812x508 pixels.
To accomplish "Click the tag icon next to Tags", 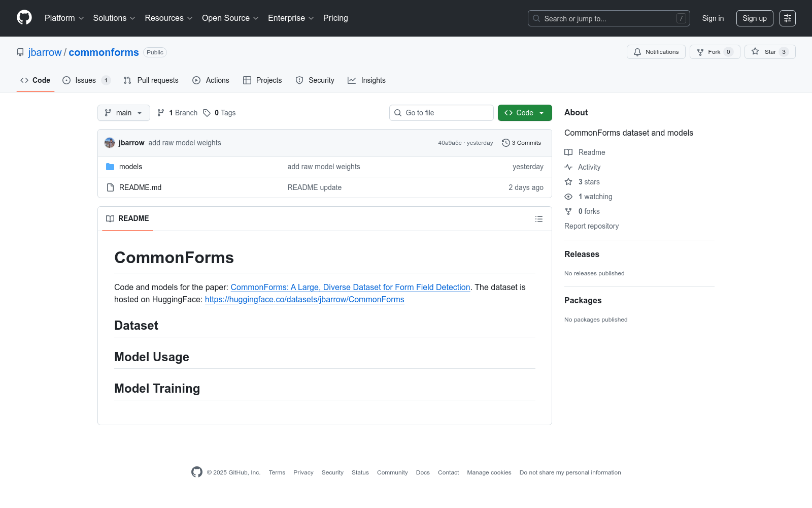I will [x=207, y=113].
